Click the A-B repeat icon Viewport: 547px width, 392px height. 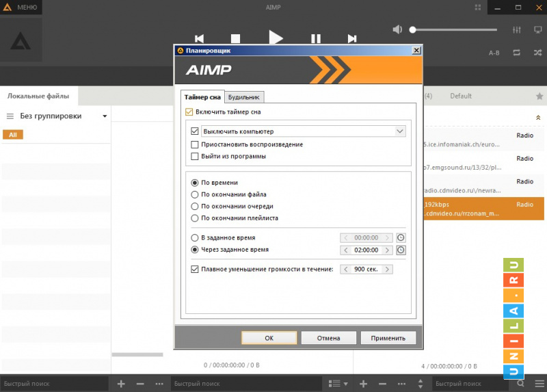click(x=494, y=53)
